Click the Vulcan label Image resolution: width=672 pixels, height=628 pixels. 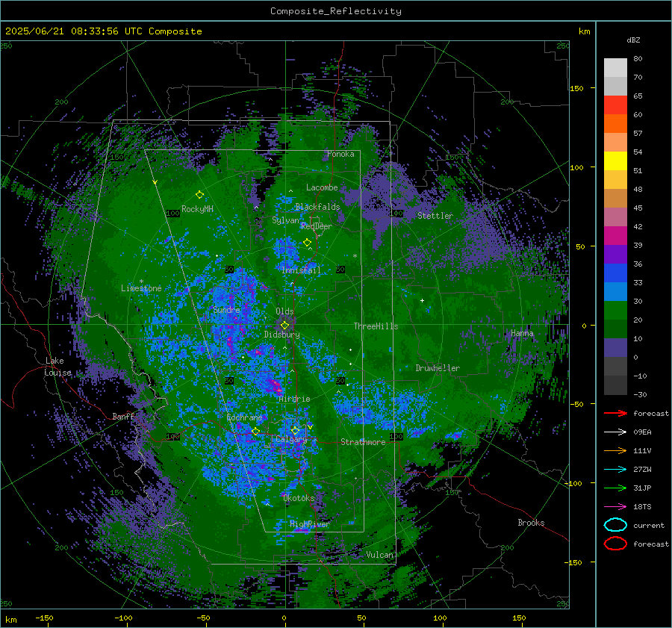[x=380, y=555]
